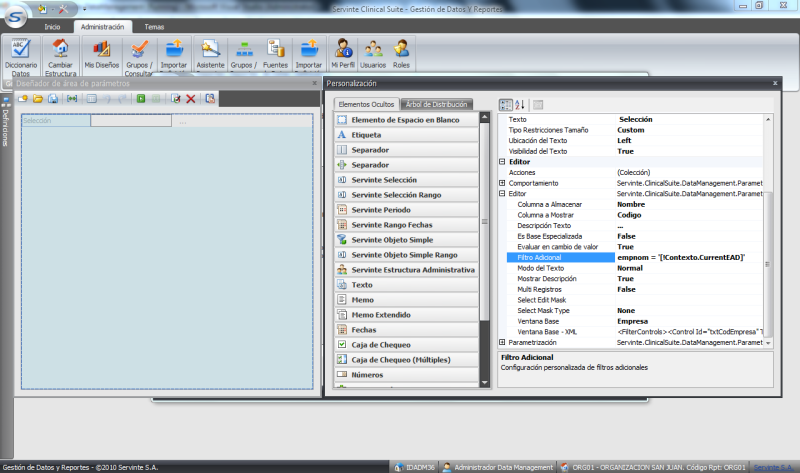Launch the Asistente wizard icon

pyautogui.click(x=210, y=55)
